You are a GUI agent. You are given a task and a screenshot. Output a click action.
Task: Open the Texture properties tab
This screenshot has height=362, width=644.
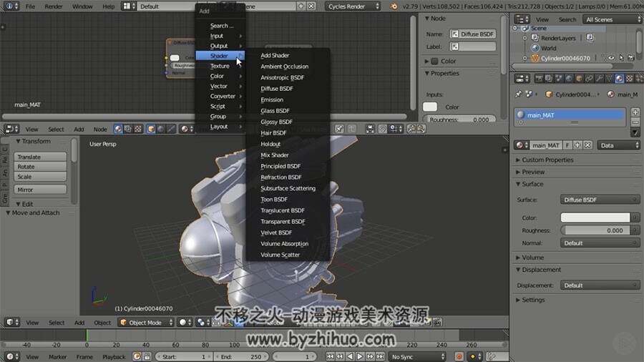[x=630, y=79]
